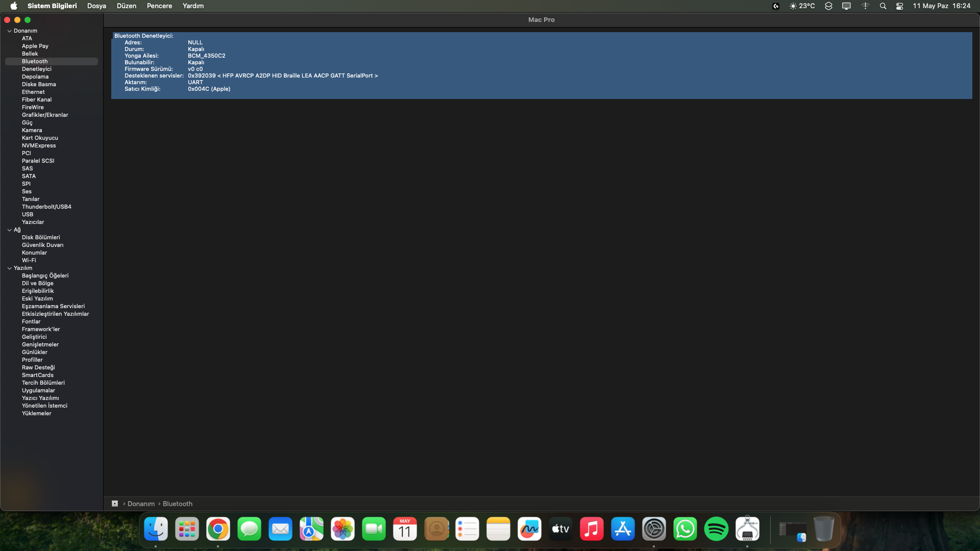980x551 pixels.
Task: Open Spotify from the dock
Action: [x=716, y=529]
